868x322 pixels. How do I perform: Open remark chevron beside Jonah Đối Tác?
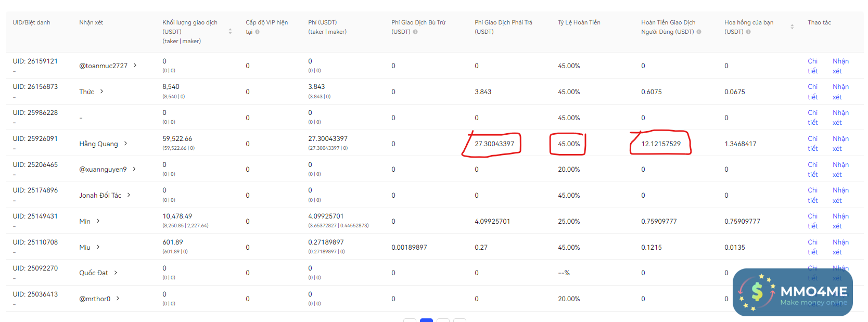(x=129, y=195)
